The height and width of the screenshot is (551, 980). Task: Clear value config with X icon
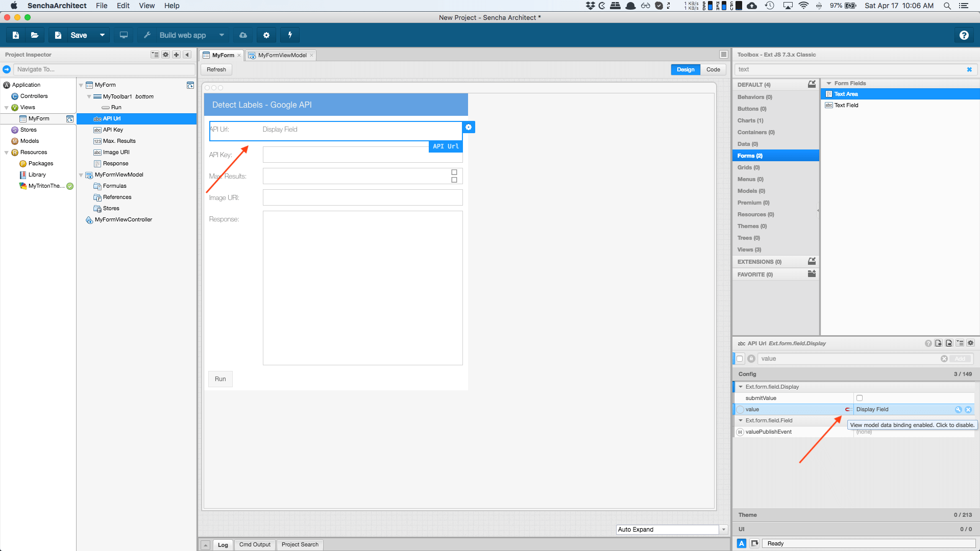968,409
